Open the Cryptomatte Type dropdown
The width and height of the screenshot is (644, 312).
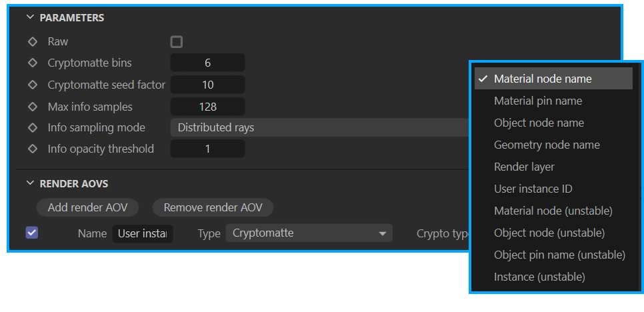[x=309, y=233]
